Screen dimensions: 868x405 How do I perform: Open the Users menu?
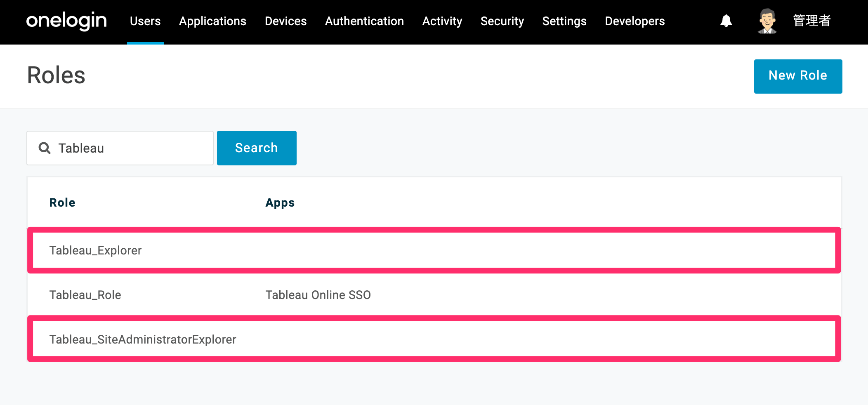coord(145,21)
